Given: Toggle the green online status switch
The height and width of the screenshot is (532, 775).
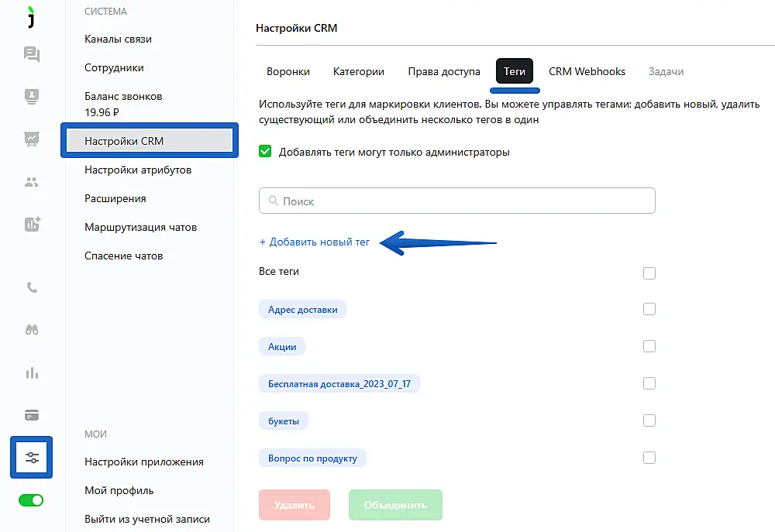Looking at the screenshot, I should [x=32, y=500].
